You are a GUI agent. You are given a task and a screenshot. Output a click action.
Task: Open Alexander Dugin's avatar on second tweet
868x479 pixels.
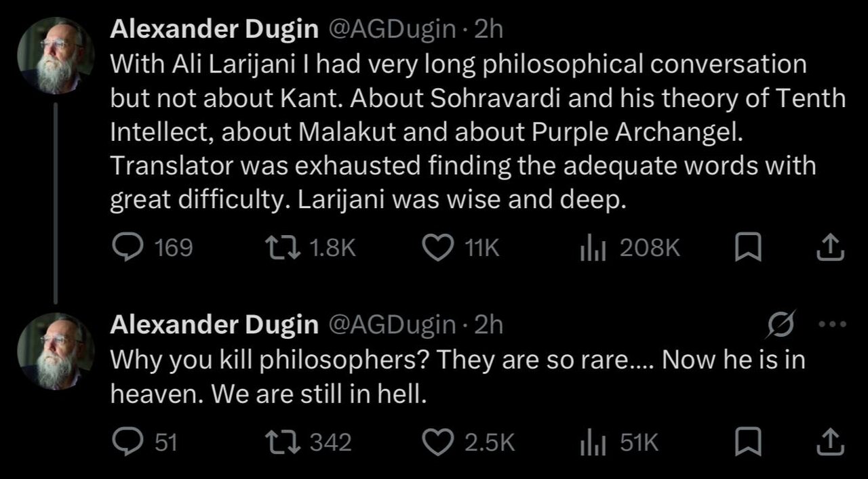[56, 351]
